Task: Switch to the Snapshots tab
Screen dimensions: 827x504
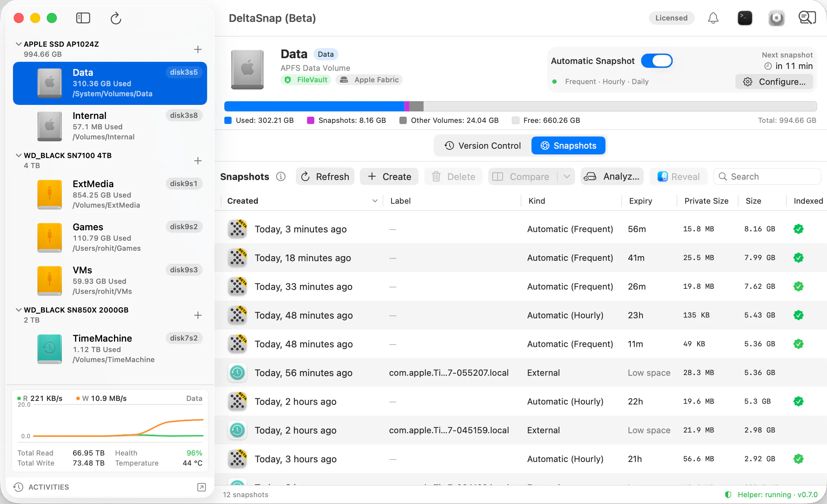Action: click(568, 145)
